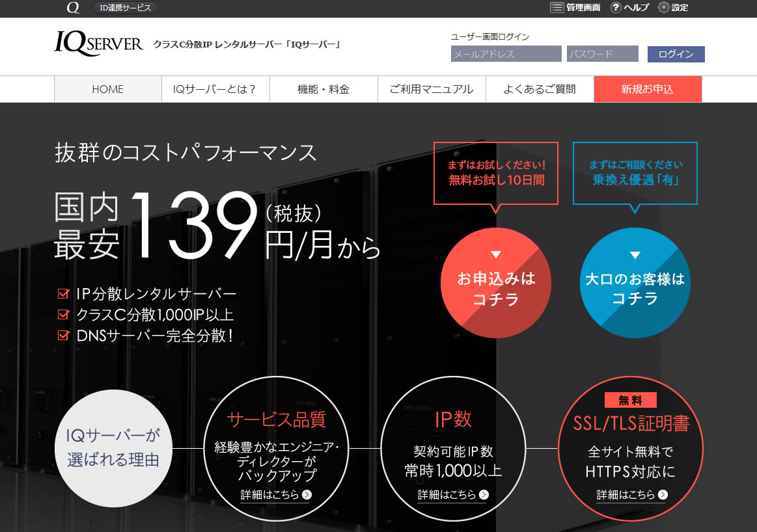Click the 無料 red badge
The height and width of the screenshot is (532, 757).
[x=631, y=401]
